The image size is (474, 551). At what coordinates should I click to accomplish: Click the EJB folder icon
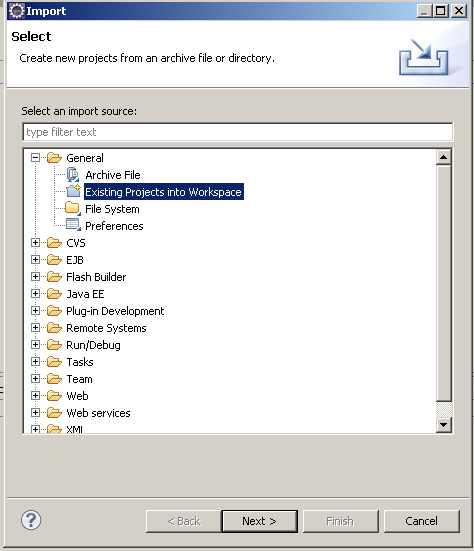point(54,260)
